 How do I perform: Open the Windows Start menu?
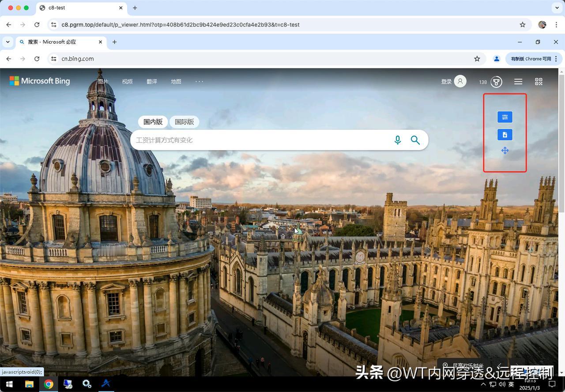pos(9,384)
